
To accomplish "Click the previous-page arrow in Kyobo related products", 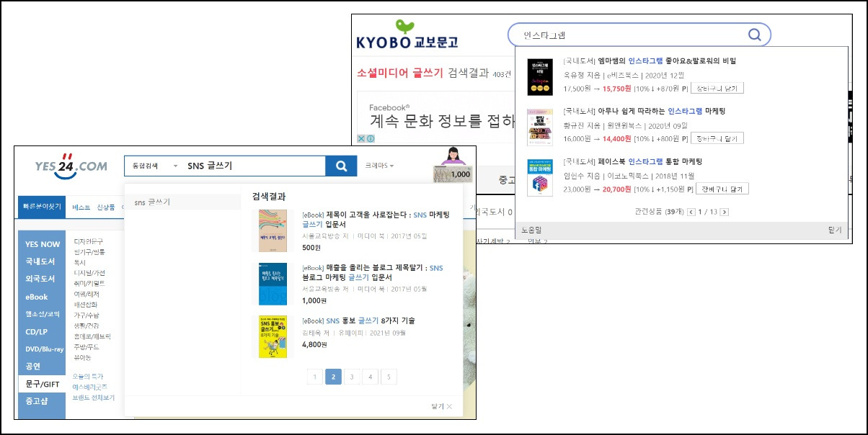I will point(691,211).
